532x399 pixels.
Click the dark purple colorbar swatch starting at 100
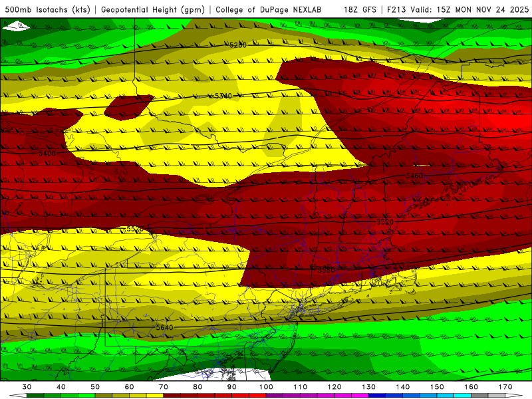pyautogui.click(x=275, y=396)
